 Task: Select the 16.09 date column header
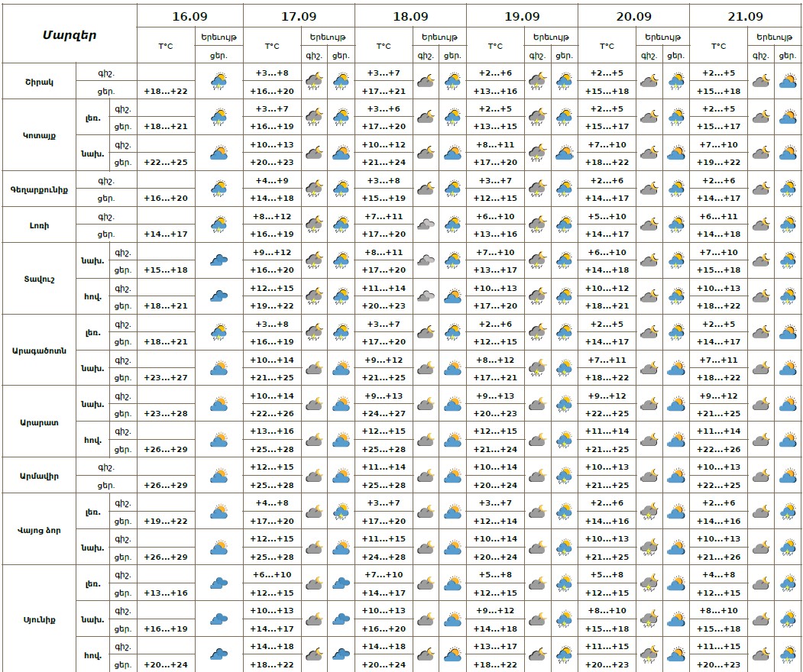click(190, 16)
